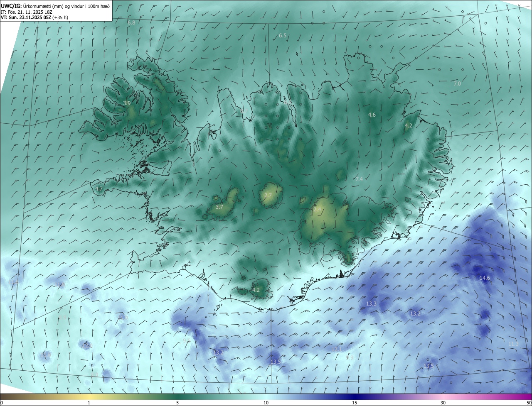
Task: Click the 11.3 value near the right edge
Action: 514,344
